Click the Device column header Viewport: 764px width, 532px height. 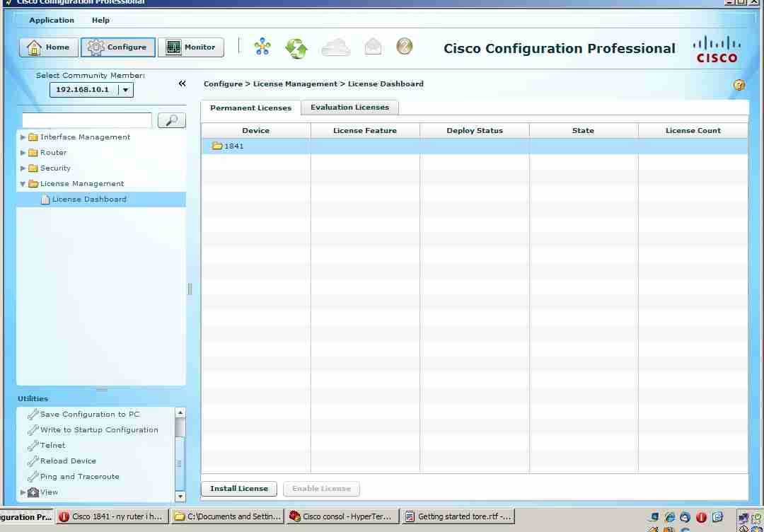click(256, 131)
